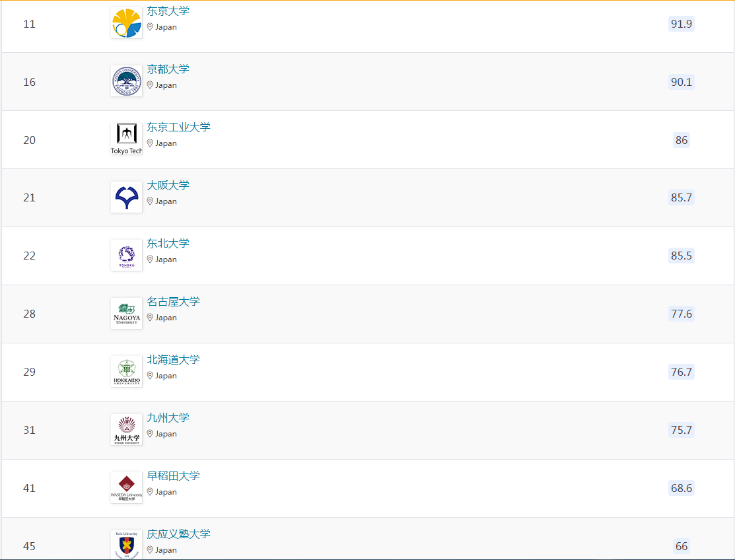Viewport: 735px width, 560px height.
Task: Click the score 85.7 badge
Action: tap(681, 197)
